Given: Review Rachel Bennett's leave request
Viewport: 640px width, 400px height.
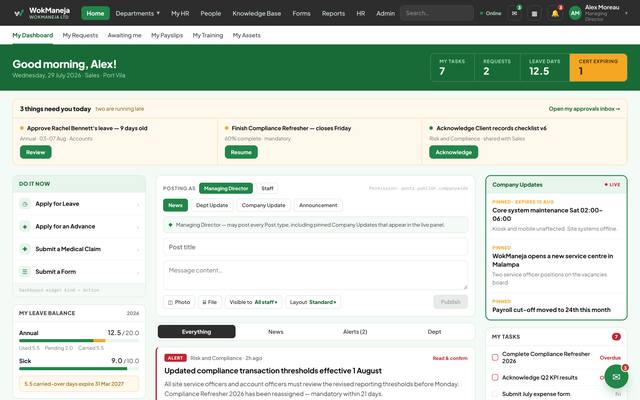Looking at the screenshot, I should [x=36, y=152].
